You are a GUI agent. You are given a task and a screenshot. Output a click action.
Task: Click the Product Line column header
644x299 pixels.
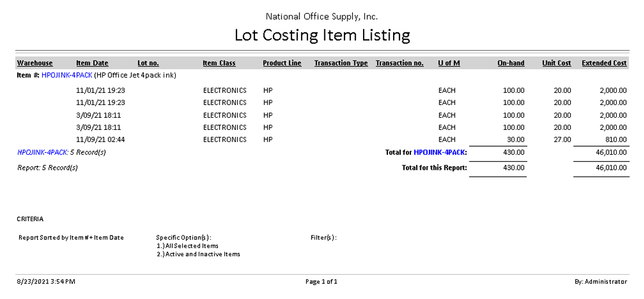[x=282, y=63]
